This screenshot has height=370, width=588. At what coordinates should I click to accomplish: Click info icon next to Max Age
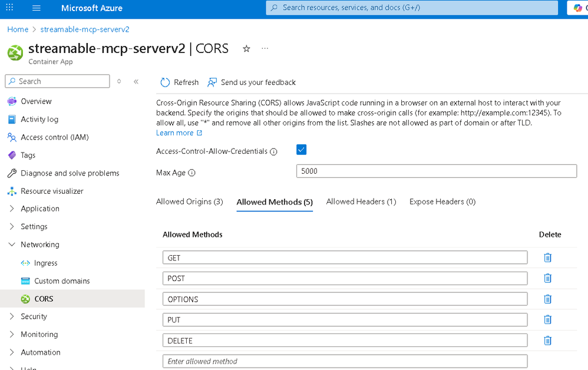[x=191, y=173]
